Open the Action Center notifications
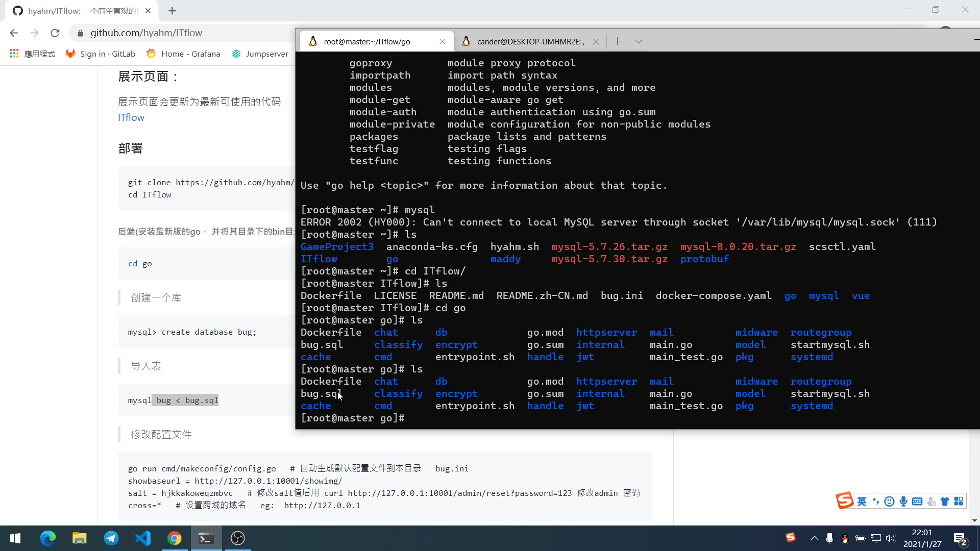This screenshot has width=980, height=551. pos(960,538)
